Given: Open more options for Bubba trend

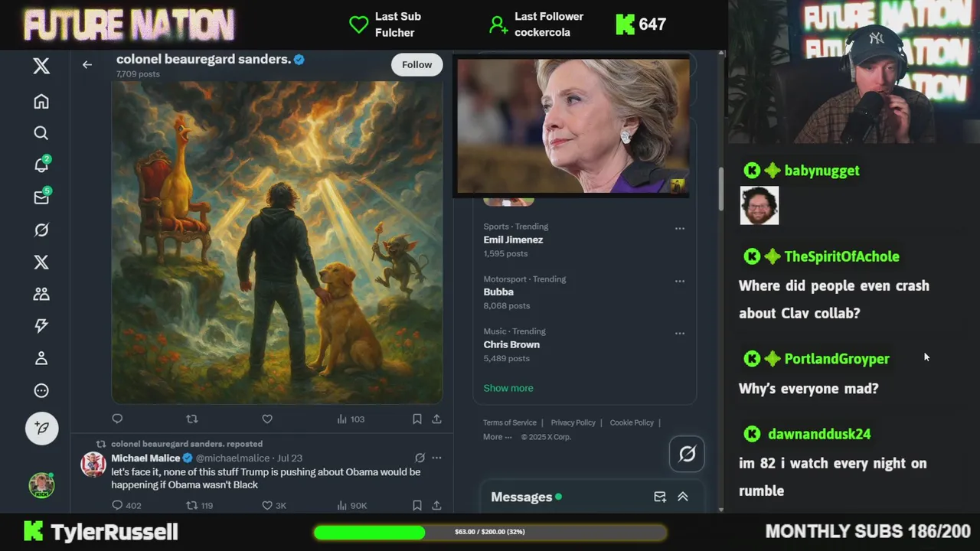Looking at the screenshot, I should (x=679, y=281).
